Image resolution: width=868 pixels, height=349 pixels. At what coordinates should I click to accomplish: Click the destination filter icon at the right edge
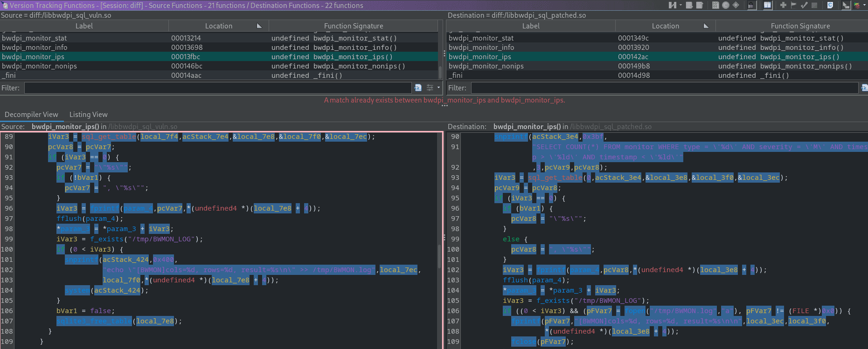point(864,88)
